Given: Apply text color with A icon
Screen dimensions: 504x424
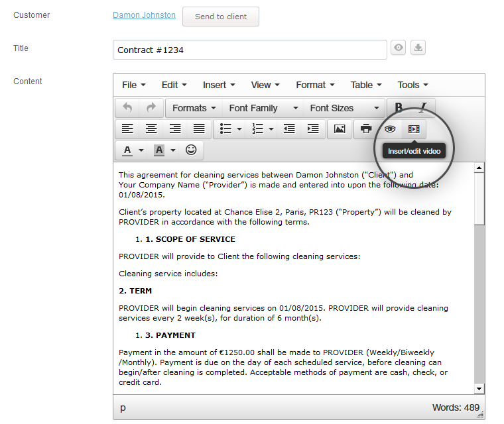Looking at the screenshot, I should 127,150.
